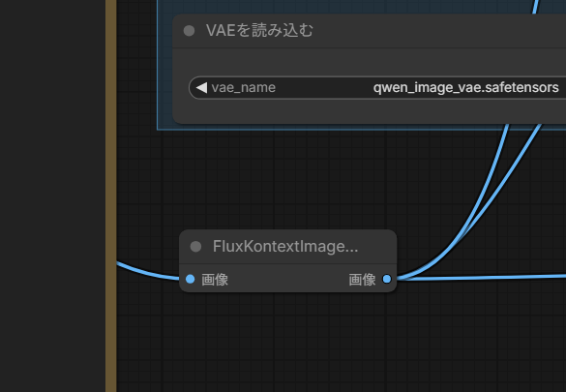Click empty canvas between VAE group and FluxKontextImage
Viewport: 566px width, 392px height.
288,180
